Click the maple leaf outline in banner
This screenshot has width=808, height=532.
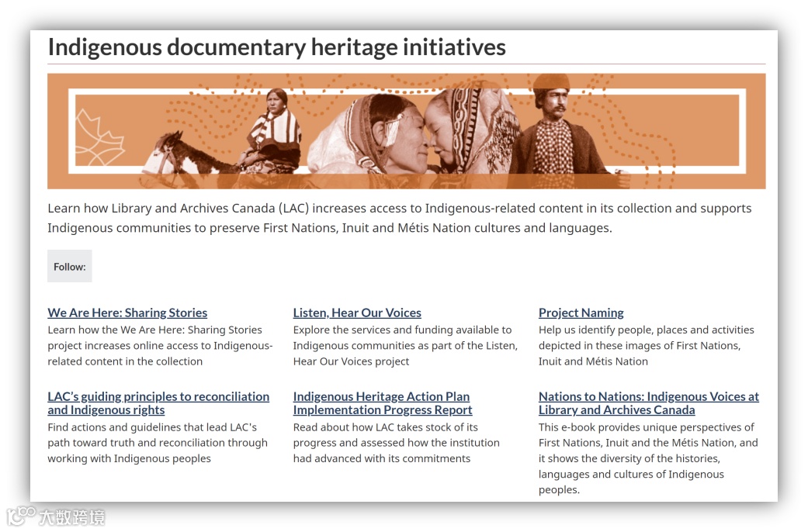click(99, 137)
